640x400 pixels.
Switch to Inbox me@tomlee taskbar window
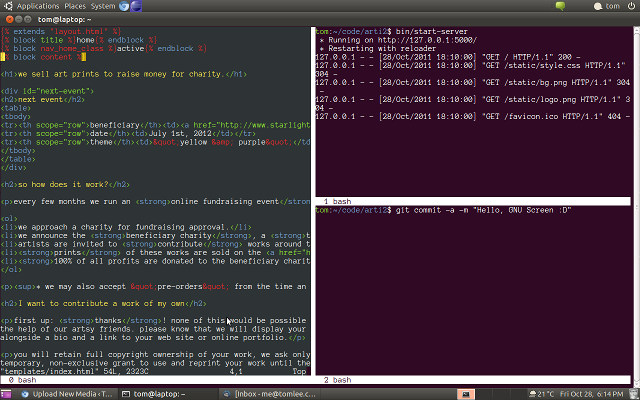pos(270,394)
